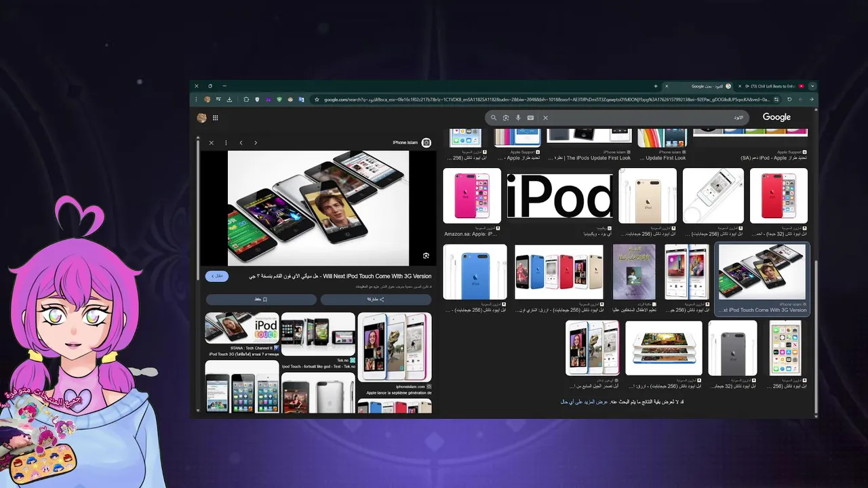Clear the search box with X icon
This screenshot has height=488, width=868.
545,117
